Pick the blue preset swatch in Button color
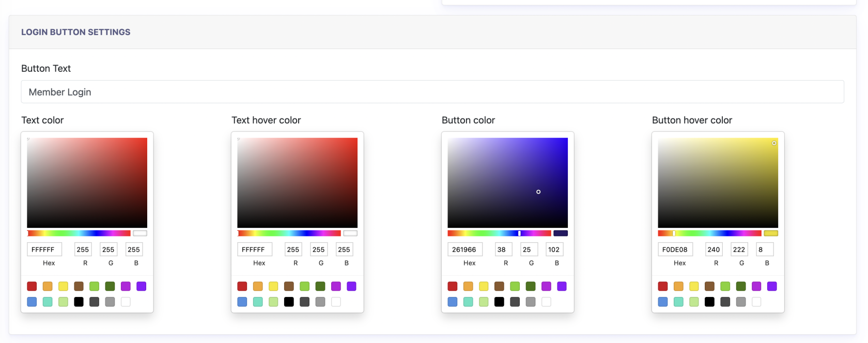This screenshot has height=343, width=868. [x=453, y=302]
